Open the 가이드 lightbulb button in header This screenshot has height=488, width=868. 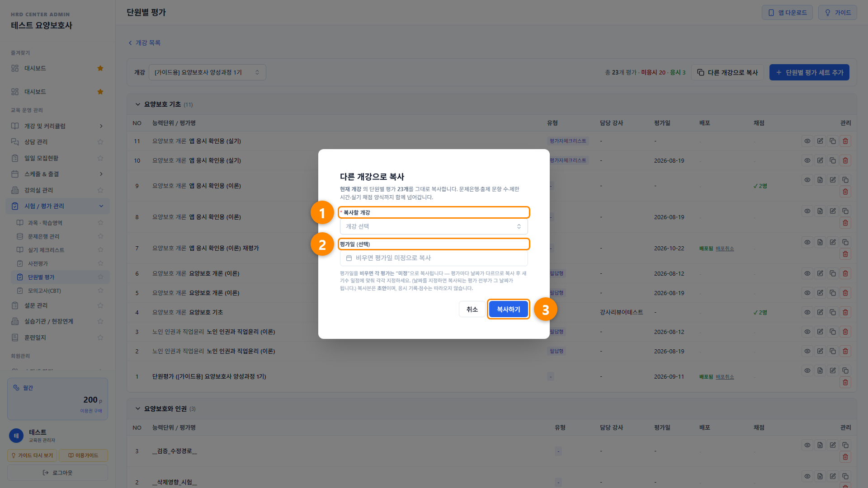[837, 13]
